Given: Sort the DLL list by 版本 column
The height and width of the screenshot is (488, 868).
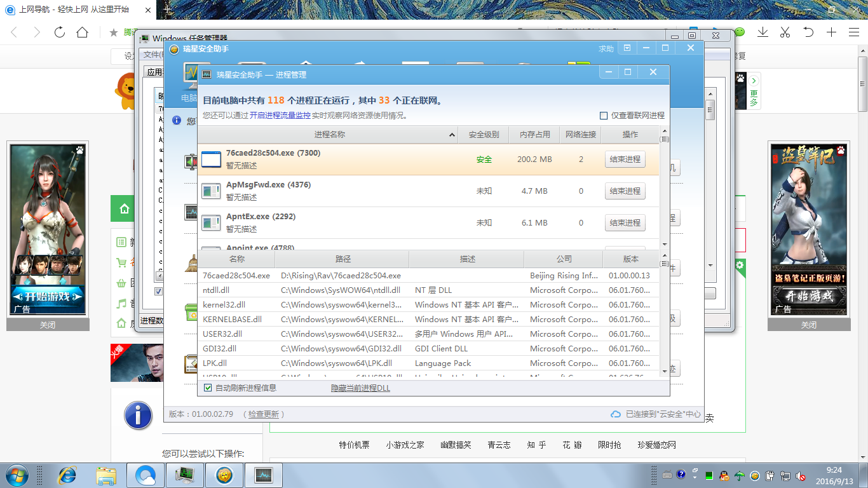Looking at the screenshot, I should point(631,259).
